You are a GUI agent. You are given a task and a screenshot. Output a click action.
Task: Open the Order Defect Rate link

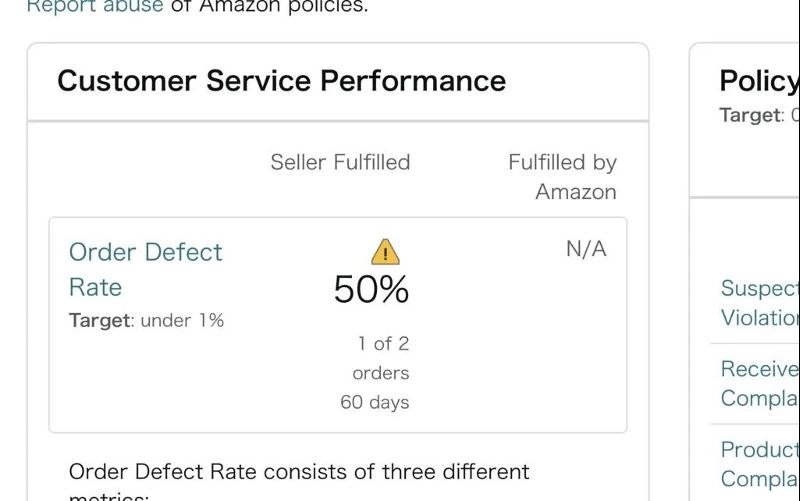(145, 269)
